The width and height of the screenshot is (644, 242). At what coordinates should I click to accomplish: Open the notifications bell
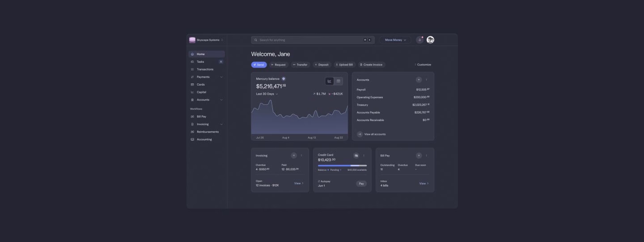pyautogui.click(x=419, y=40)
